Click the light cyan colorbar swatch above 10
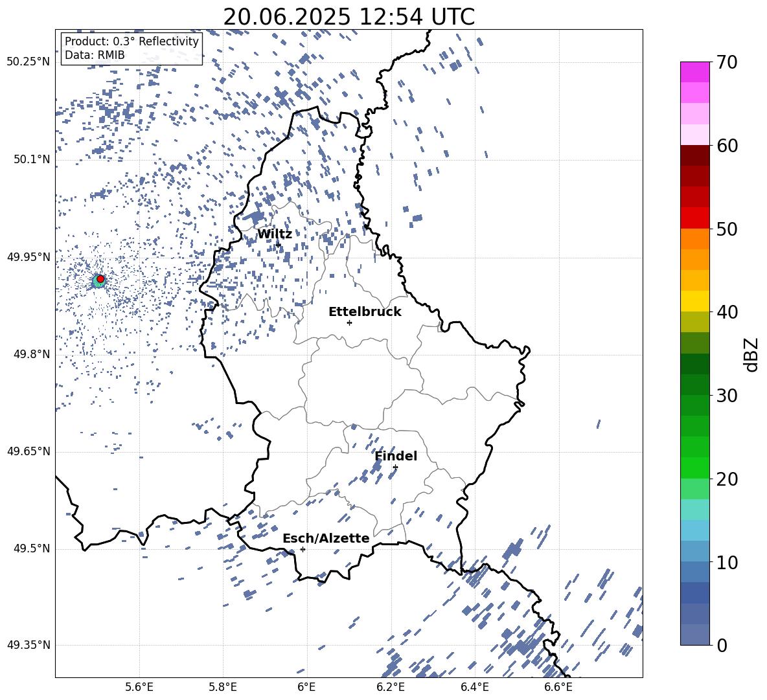The height and width of the screenshot is (700, 767). 694,530
